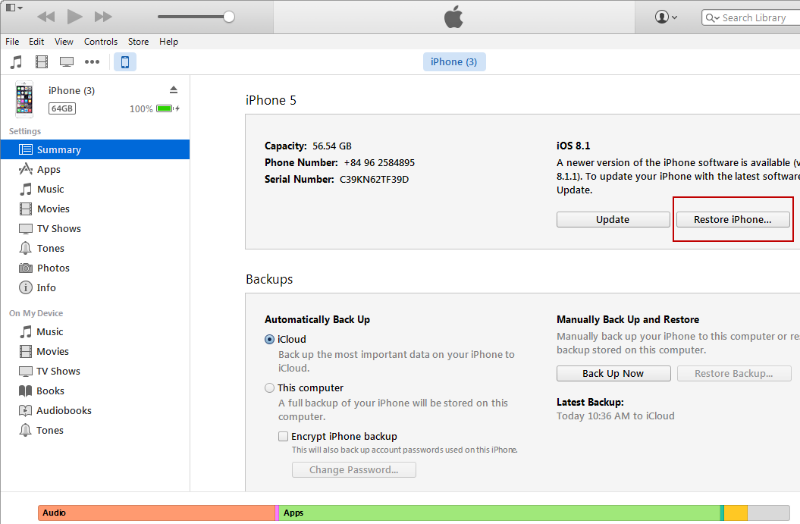Click the iPhone device thumbnail in the sidebar
Viewport: 800px width, 524px height.
(x=24, y=99)
